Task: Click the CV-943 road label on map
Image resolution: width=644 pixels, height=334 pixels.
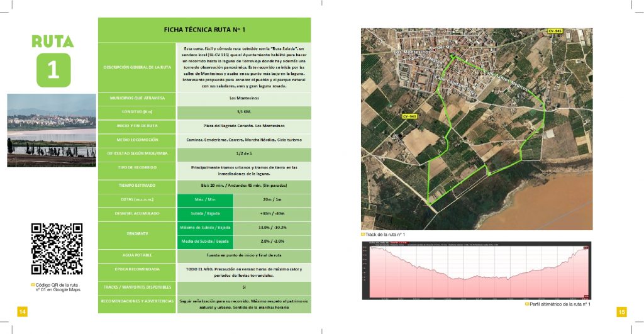Action: pyautogui.click(x=409, y=116)
